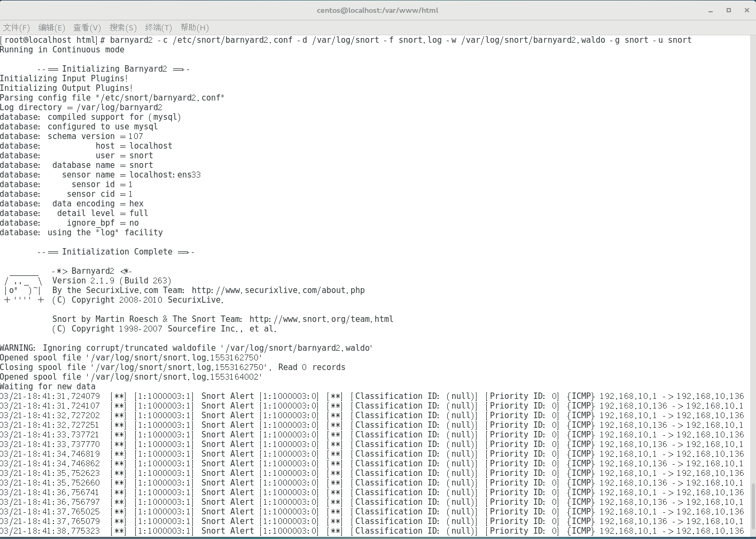This screenshot has width=756, height=539.
Task: Click the terminal title bar text
Action: coord(378,10)
